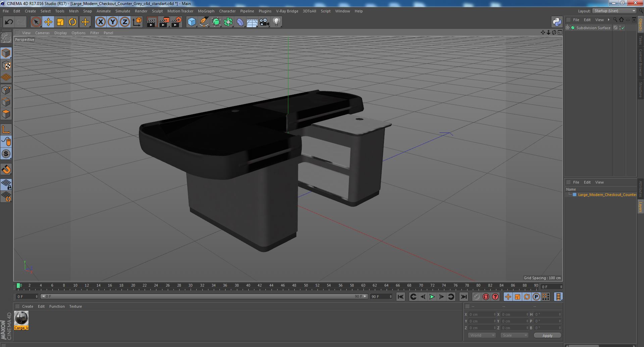Open the spline Pen tool
The width and height of the screenshot is (644, 347).
204,22
